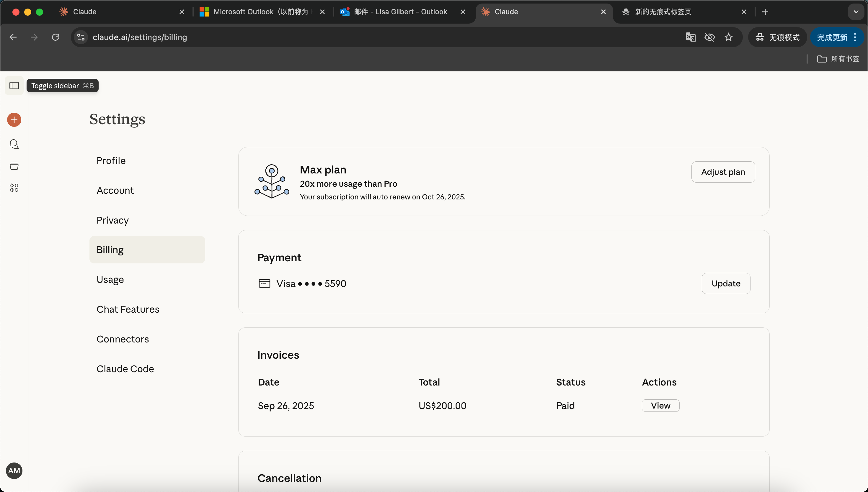Open the Chrome three-dot menu
This screenshot has width=868, height=492.
click(x=855, y=37)
